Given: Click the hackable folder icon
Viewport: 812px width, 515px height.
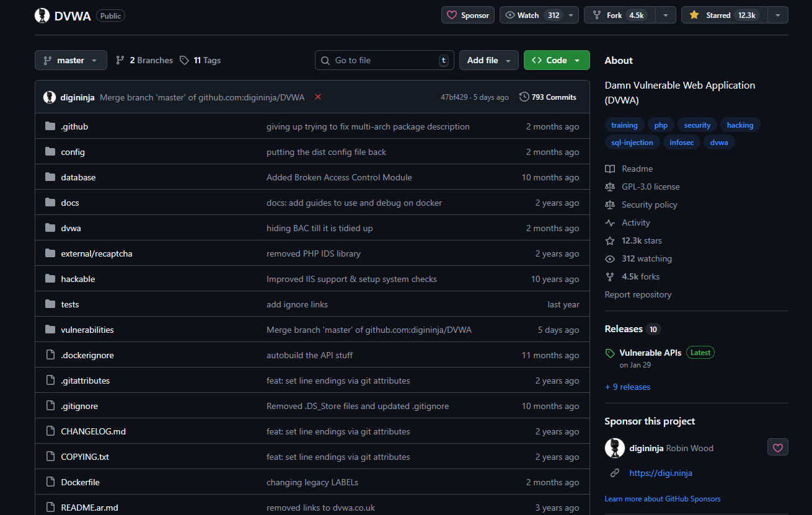Looking at the screenshot, I should tap(50, 279).
